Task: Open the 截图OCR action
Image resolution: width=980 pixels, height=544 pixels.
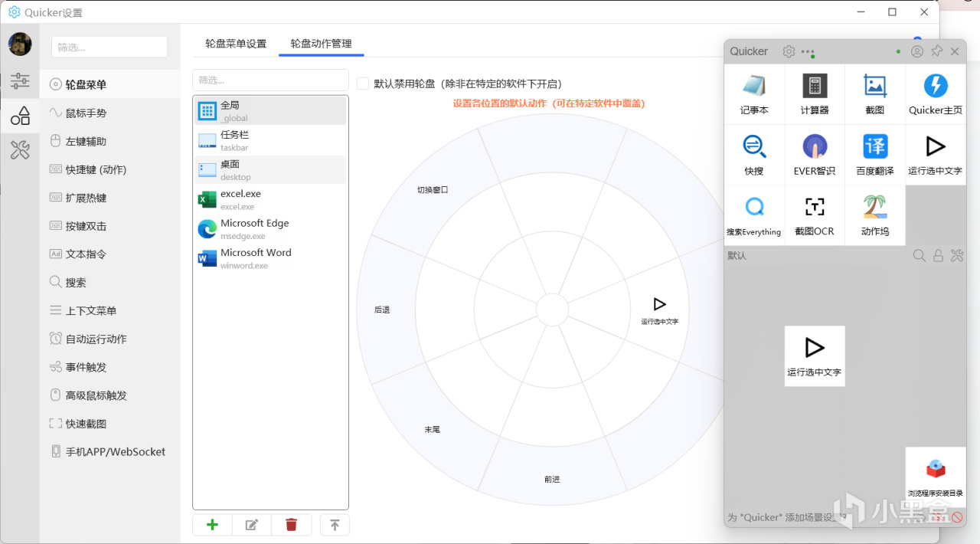Action: 815,215
